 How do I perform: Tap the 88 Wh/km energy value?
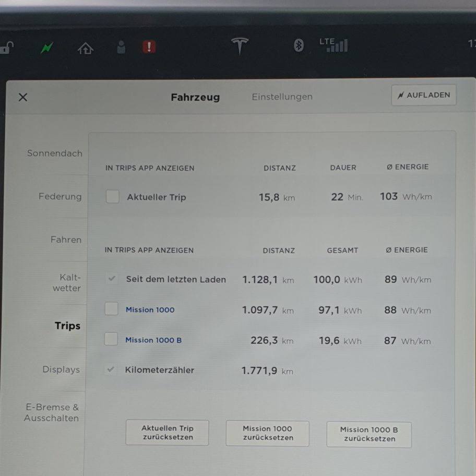[x=408, y=310]
